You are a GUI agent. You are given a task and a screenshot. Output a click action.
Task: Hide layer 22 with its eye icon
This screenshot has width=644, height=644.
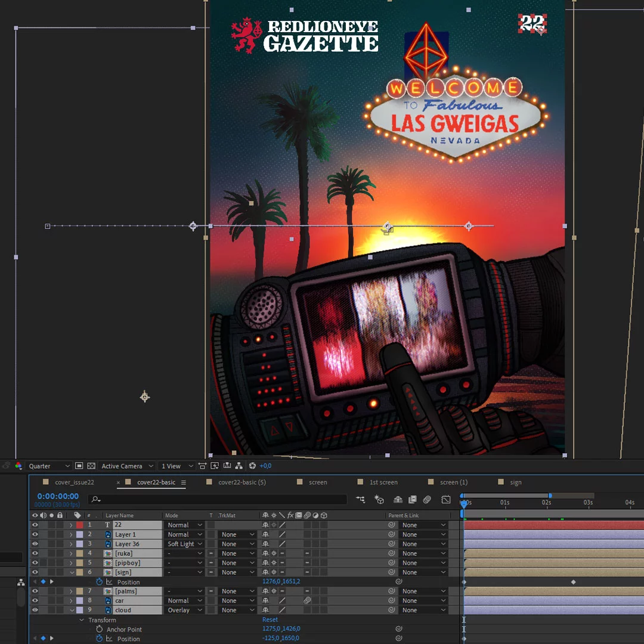coord(35,525)
